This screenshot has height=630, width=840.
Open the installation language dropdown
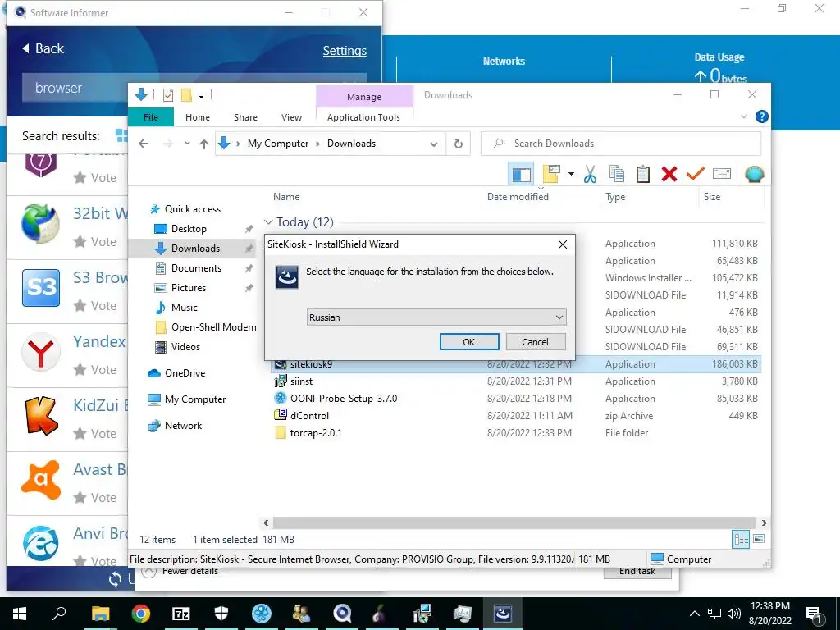436,317
